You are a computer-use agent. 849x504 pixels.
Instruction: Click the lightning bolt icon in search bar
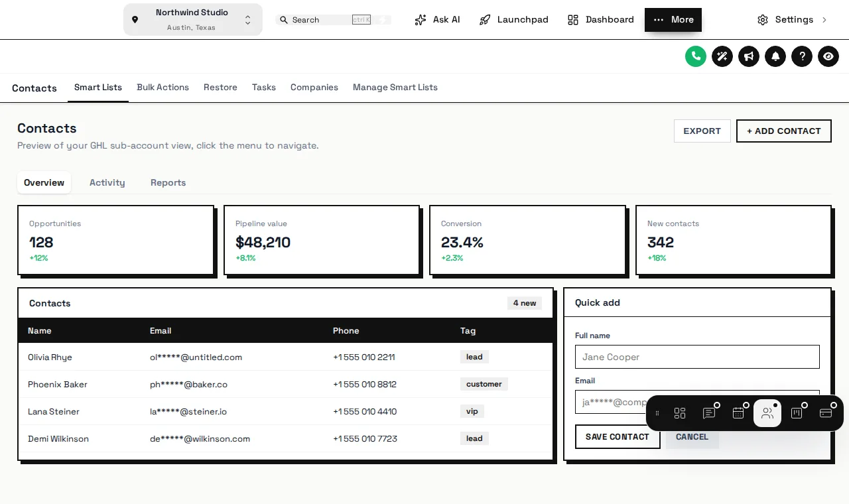[381, 20]
